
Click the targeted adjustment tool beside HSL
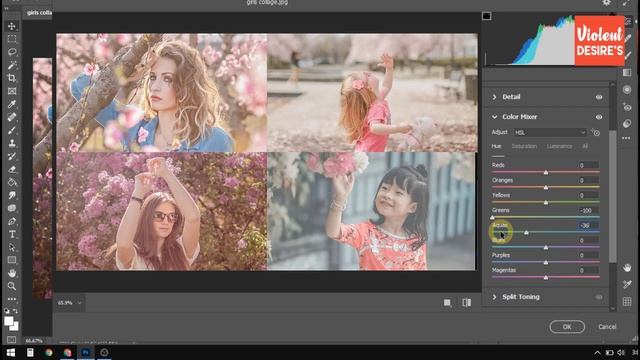coord(596,132)
